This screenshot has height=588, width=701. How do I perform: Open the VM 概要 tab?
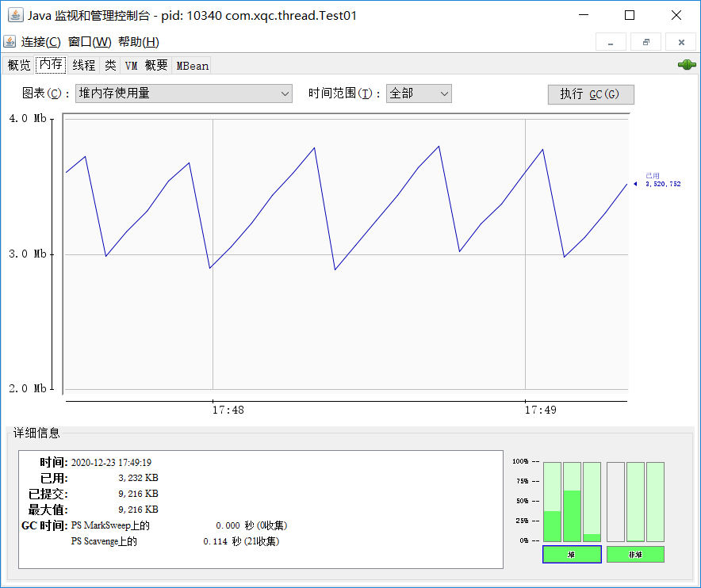pos(146,66)
